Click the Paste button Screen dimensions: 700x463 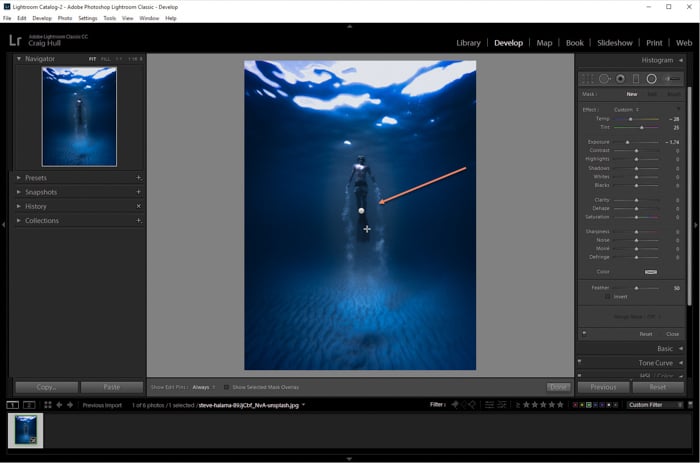click(x=112, y=387)
